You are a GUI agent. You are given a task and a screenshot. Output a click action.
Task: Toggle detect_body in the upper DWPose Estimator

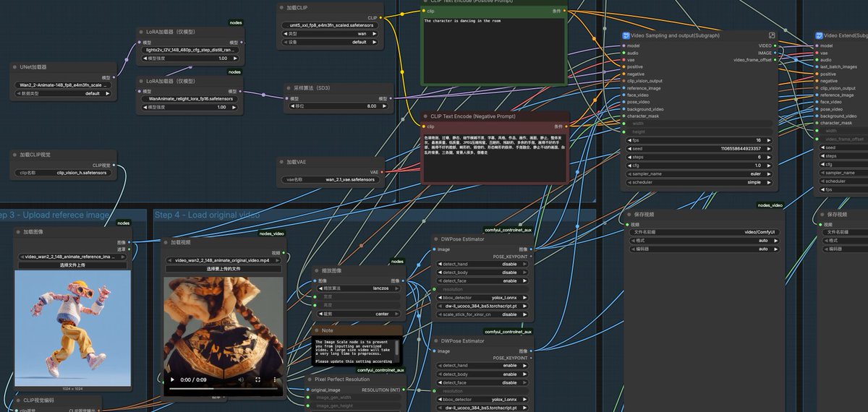(x=482, y=272)
